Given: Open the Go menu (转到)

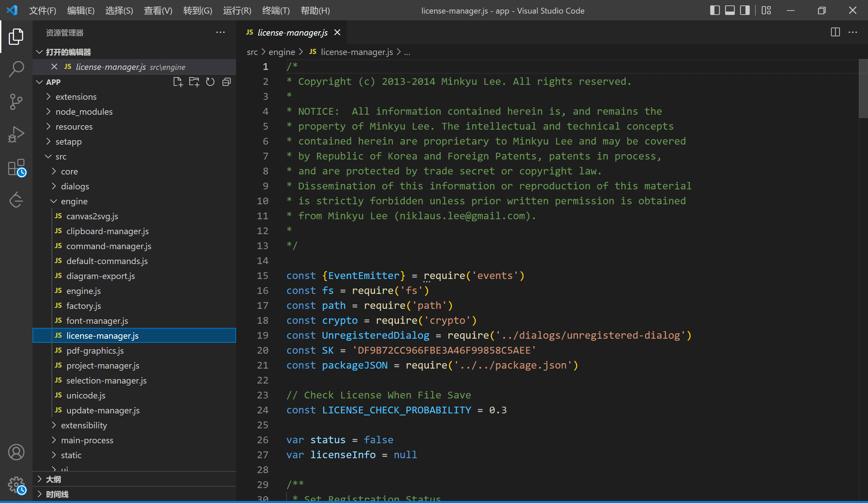Looking at the screenshot, I should [x=198, y=10].
